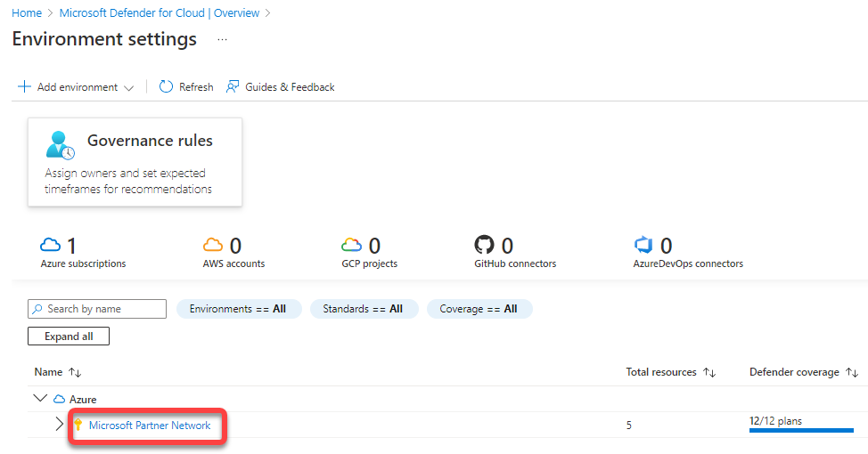Select the total resources value 5
This screenshot has width=868, height=454.
[x=629, y=426]
